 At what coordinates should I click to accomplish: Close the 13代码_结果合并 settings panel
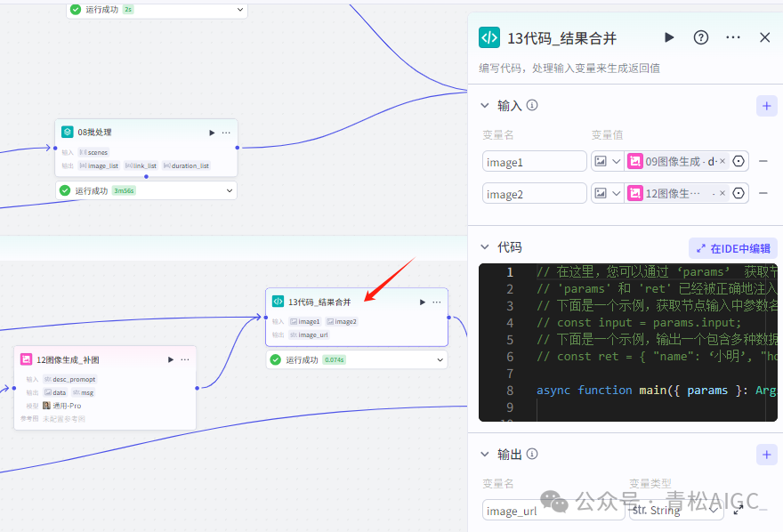(x=764, y=37)
